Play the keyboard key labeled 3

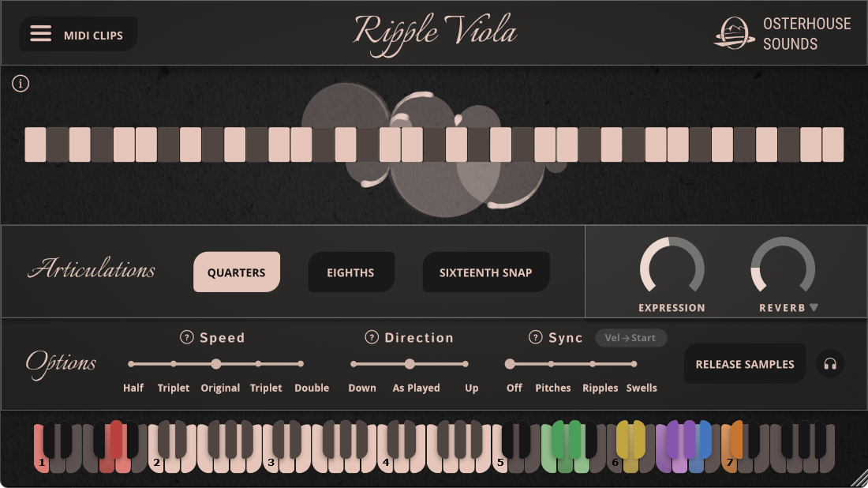271,463
